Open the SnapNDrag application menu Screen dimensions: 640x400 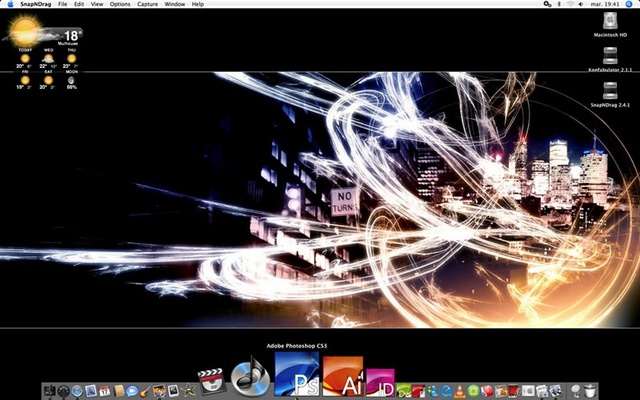(35, 4)
